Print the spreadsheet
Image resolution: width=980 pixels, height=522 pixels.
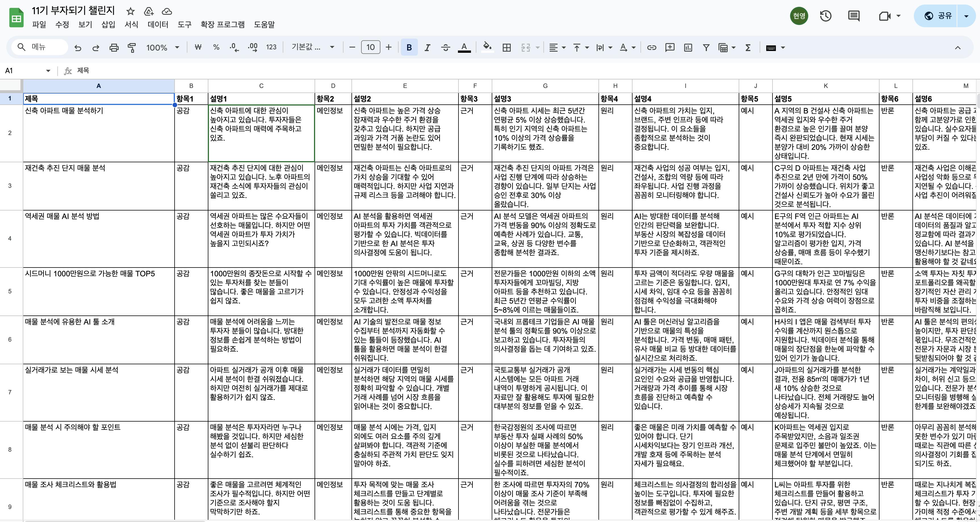tap(114, 48)
